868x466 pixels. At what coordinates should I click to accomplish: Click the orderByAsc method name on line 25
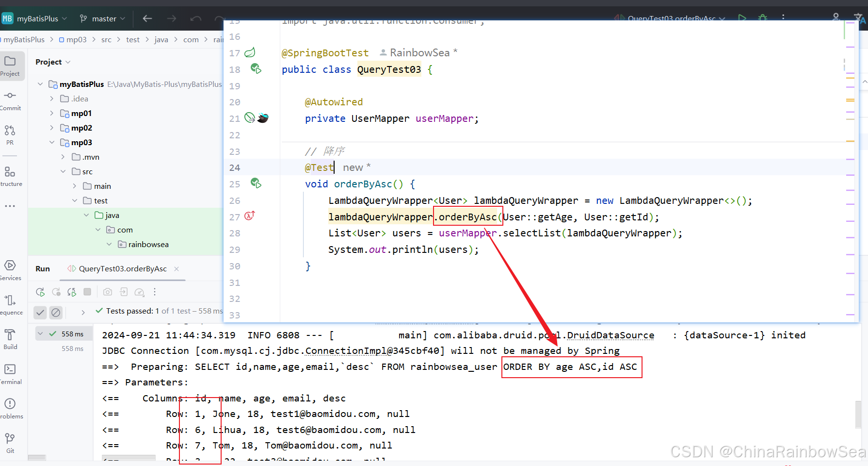tap(363, 184)
